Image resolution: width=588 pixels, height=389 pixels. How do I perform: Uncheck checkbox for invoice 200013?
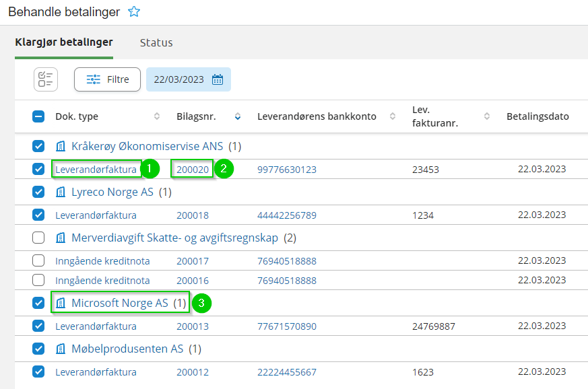click(x=38, y=326)
